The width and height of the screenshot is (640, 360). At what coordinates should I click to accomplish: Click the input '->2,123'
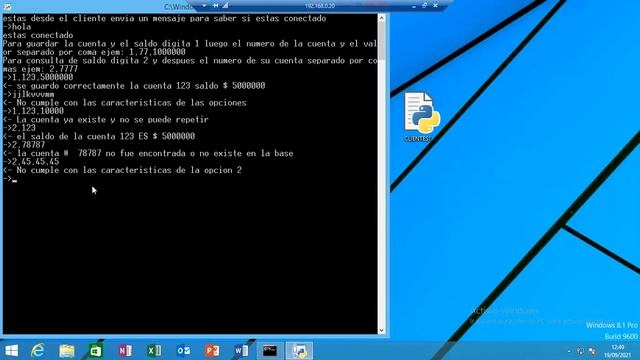(x=19, y=128)
